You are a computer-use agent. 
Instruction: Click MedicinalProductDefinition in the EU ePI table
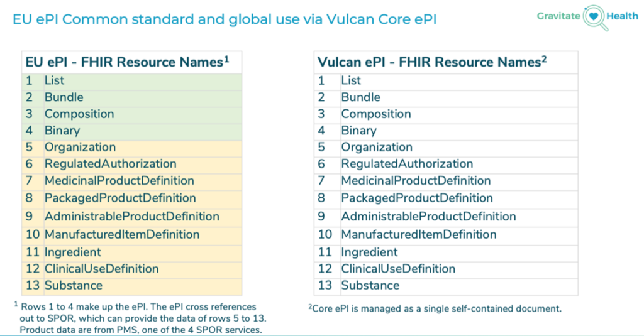coord(119,181)
